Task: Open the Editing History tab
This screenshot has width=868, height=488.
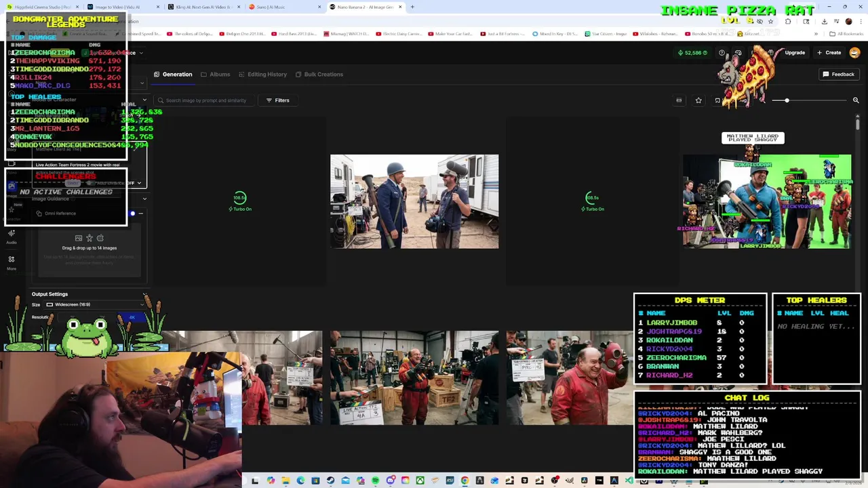Action: pyautogui.click(x=262, y=75)
